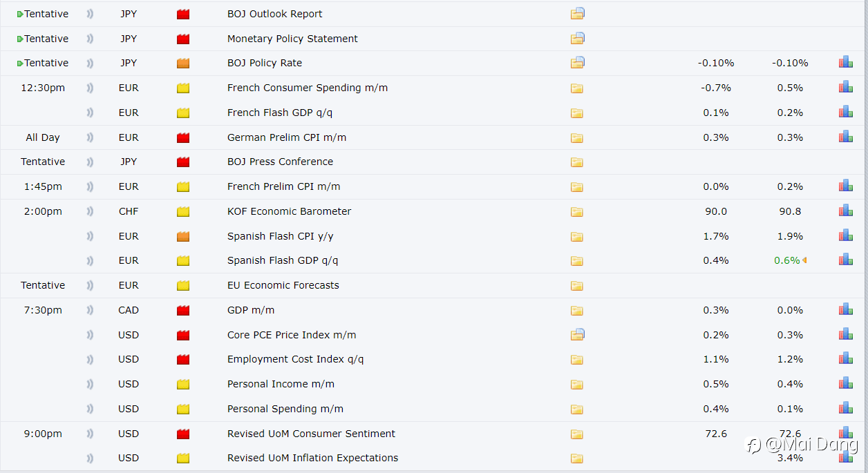Open detail folder for EU Economic Forecasts
868x473 pixels.
pos(577,285)
